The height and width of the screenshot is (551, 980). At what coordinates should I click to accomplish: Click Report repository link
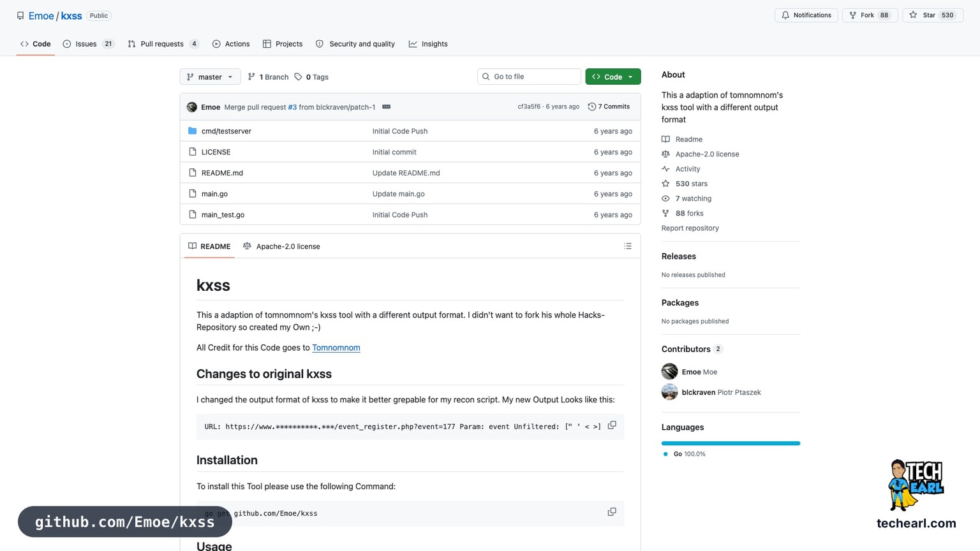(690, 228)
